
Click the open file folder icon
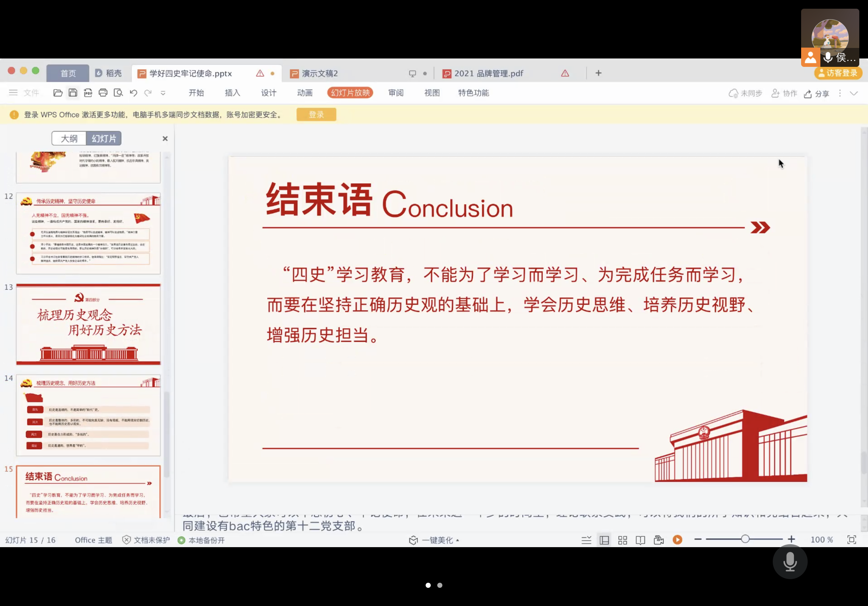point(58,93)
